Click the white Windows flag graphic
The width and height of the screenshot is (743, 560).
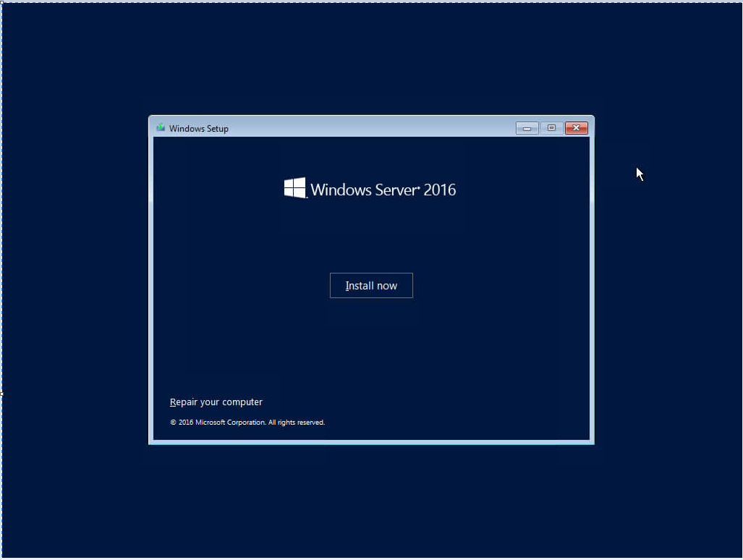(x=294, y=187)
